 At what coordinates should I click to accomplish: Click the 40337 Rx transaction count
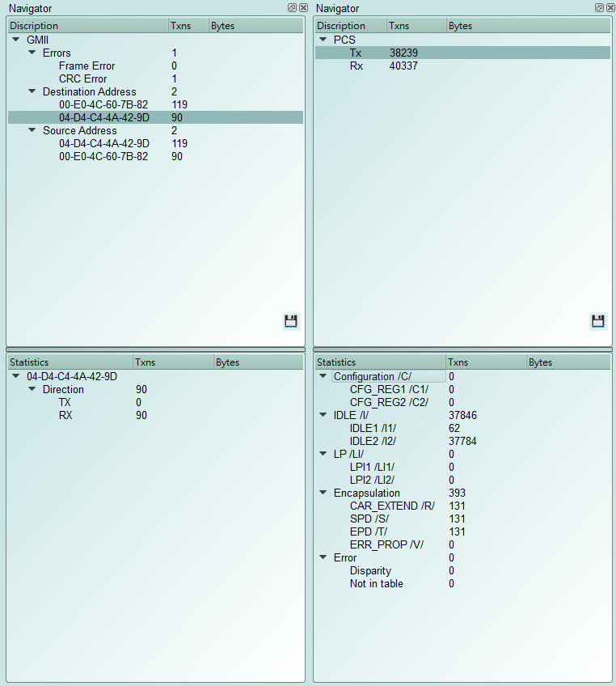coord(403,66)
